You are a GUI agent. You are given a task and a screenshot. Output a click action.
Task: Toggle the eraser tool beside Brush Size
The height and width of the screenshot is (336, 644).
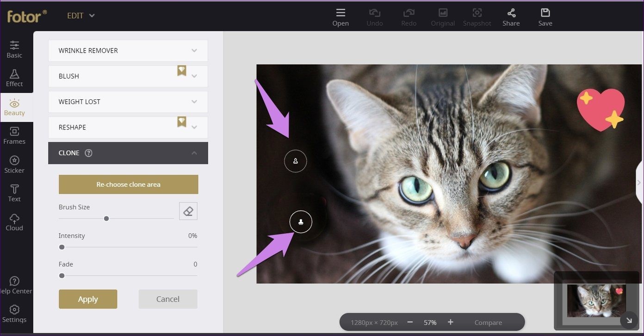tap(188, 211)
